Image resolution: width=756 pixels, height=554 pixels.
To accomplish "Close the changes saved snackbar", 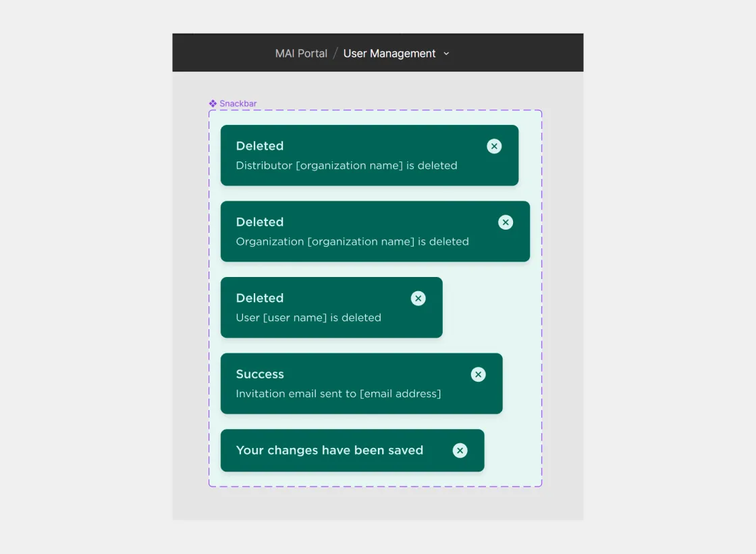I will pos(460,451).
